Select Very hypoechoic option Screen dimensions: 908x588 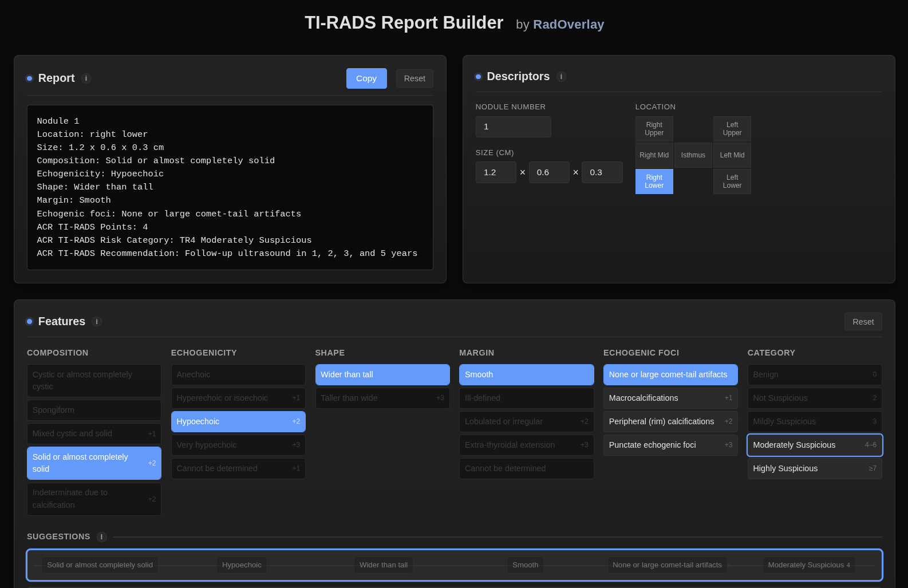point(238,445)
